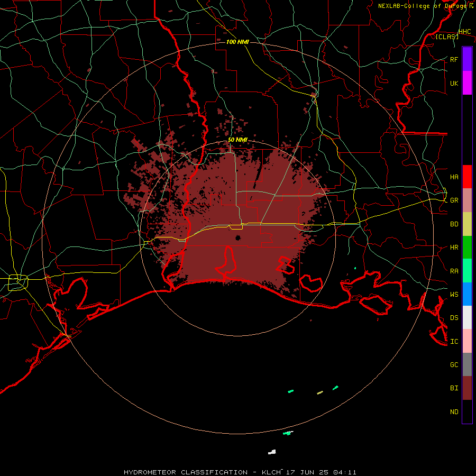Click the HA red legend swatch
Screen dimensions: 476x476
click(x=467, y=177)
